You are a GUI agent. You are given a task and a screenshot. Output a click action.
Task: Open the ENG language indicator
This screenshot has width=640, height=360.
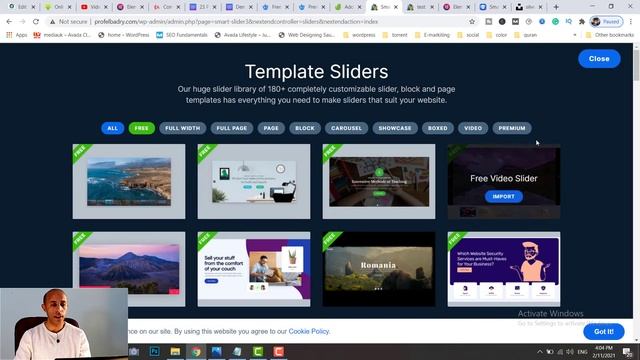pyautogui.click(x=582, y=352)
